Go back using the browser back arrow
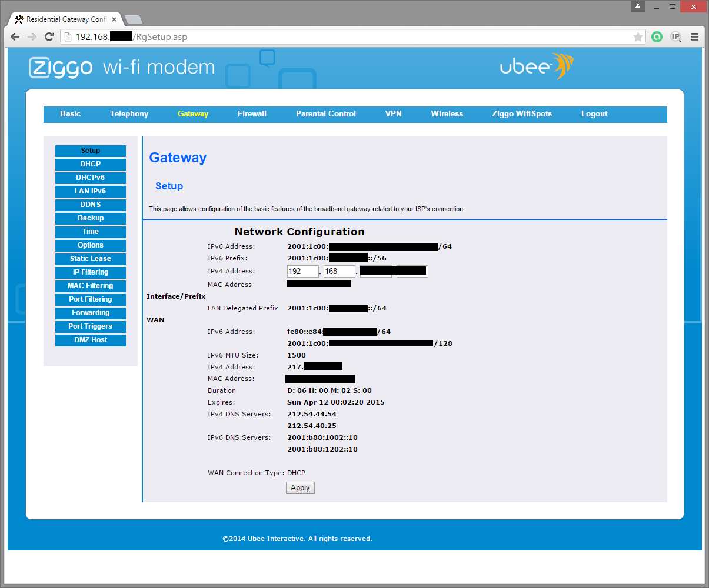 [x=15, y=37]
